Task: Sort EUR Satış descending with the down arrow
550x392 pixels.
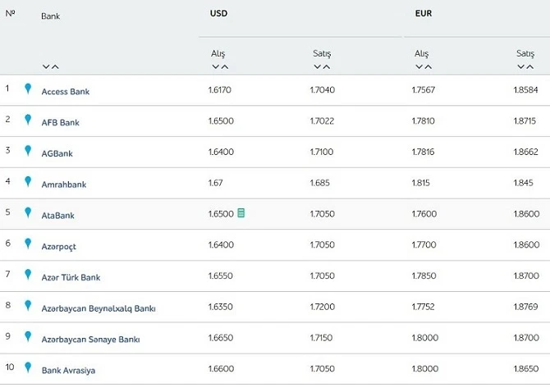Action: tap(521, 66)
